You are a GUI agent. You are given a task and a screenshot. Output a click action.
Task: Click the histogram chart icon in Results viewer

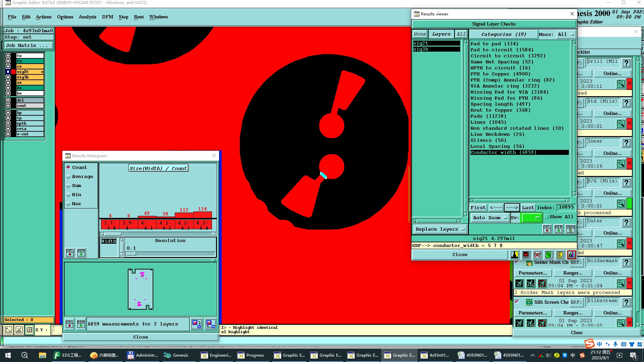pyautogui.click(x=571, y=255)
